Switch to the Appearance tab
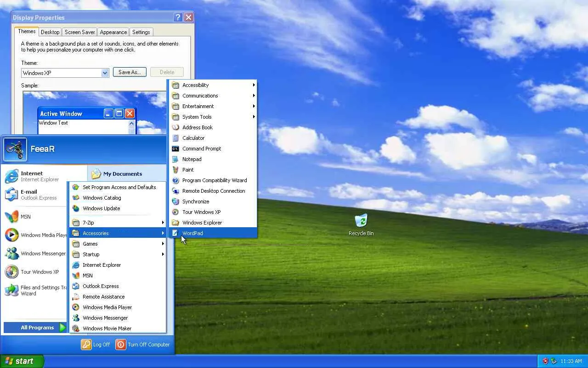 (113, 32)
